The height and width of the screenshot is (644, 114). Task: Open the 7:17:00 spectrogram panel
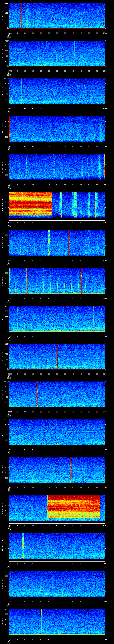click(x=57, y=54)
